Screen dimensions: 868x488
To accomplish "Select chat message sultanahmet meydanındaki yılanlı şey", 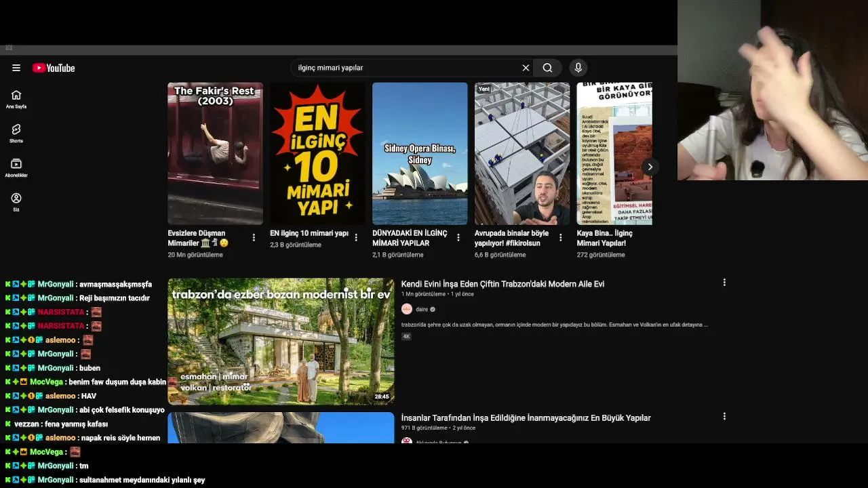I will (x=142, y=480).
